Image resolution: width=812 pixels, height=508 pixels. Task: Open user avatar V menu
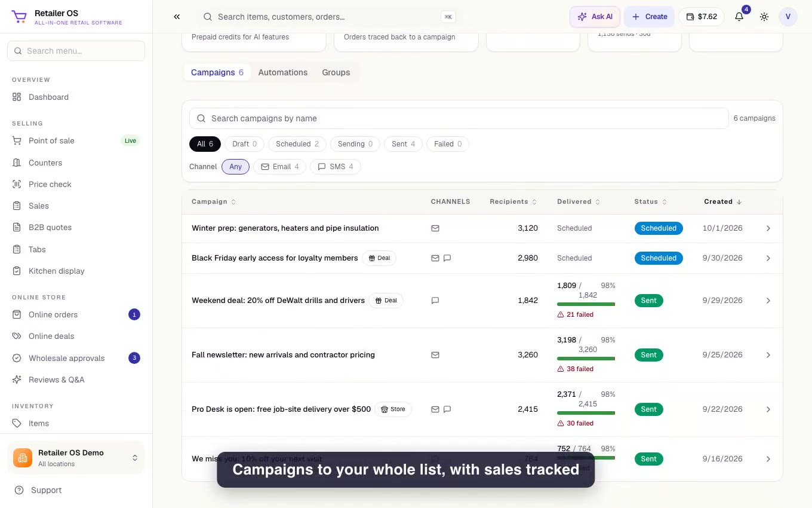click(x=788, y=17)
